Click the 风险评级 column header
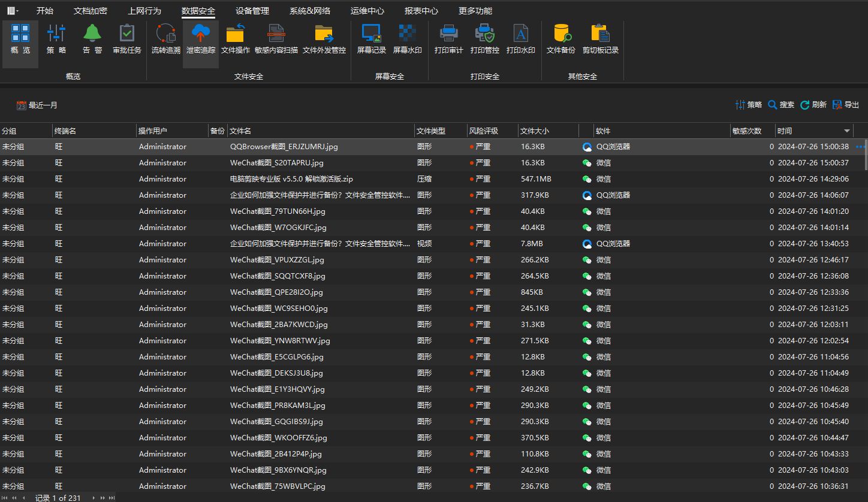The width and height of the screenshot is (868, 502). (493, 131)
